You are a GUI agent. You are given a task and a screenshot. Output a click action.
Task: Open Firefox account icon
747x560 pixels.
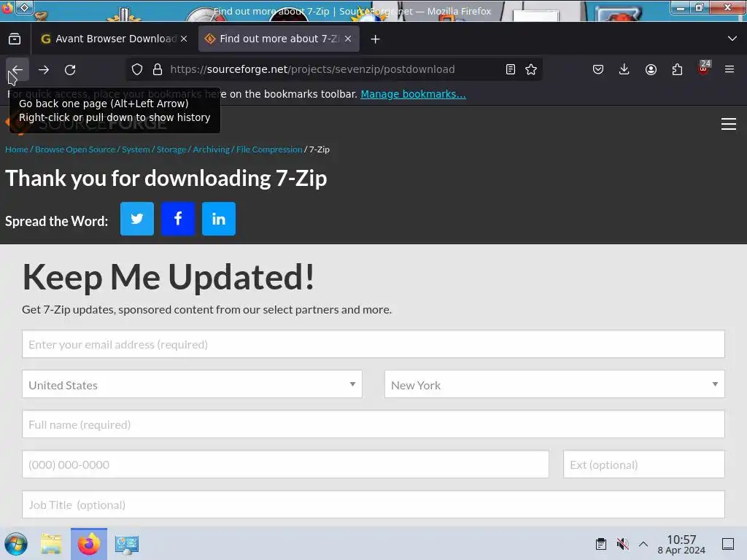651,69
